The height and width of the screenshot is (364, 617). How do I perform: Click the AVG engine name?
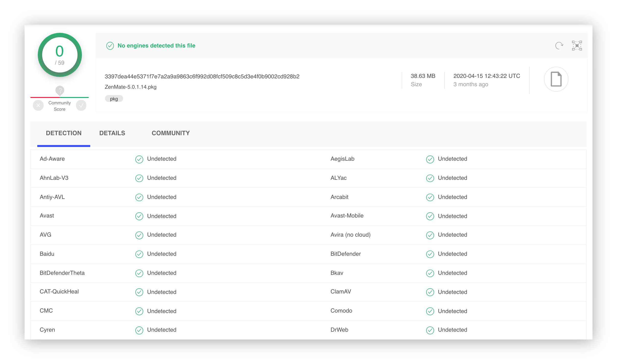[x=45, y=235]
